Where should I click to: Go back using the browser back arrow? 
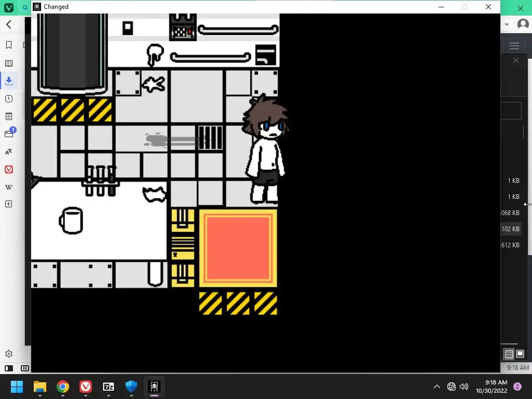(x=9, y=24)
